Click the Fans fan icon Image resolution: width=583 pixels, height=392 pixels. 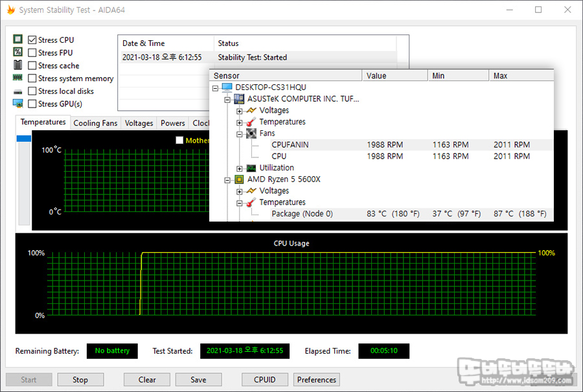pyautogui.click(x=251, y=133)
